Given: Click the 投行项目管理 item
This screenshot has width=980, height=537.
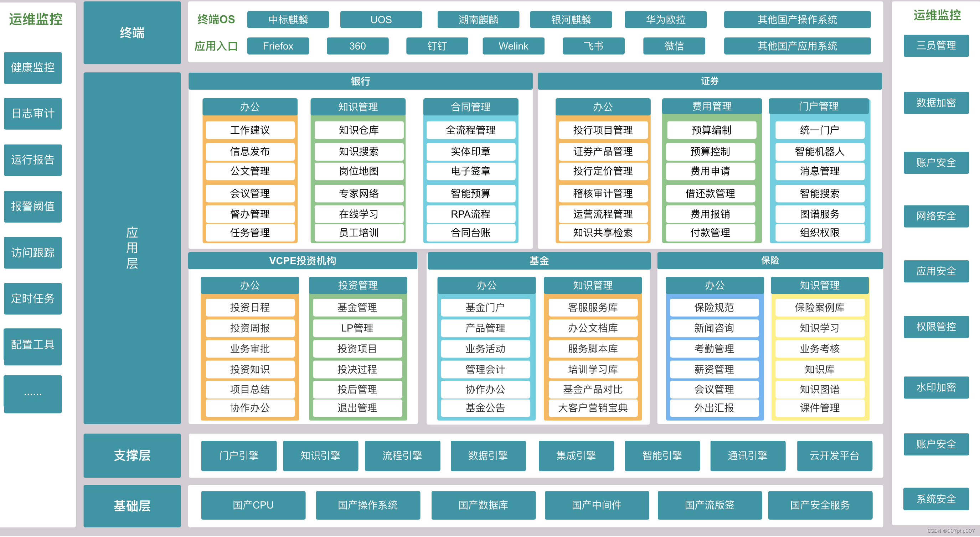Looking at the screenshot, I should [x=603, y=130].
